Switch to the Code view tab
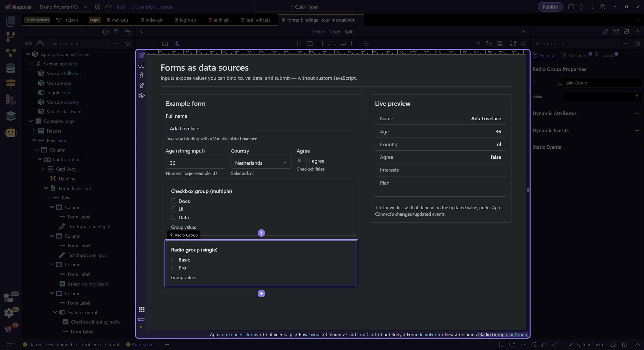 click(335, 32)
